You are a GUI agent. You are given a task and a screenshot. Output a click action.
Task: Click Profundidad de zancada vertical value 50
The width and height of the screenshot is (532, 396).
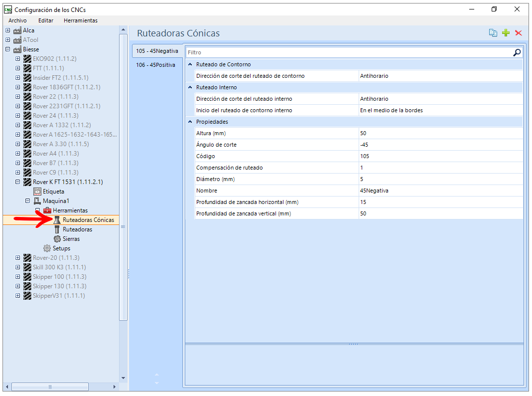441,213
